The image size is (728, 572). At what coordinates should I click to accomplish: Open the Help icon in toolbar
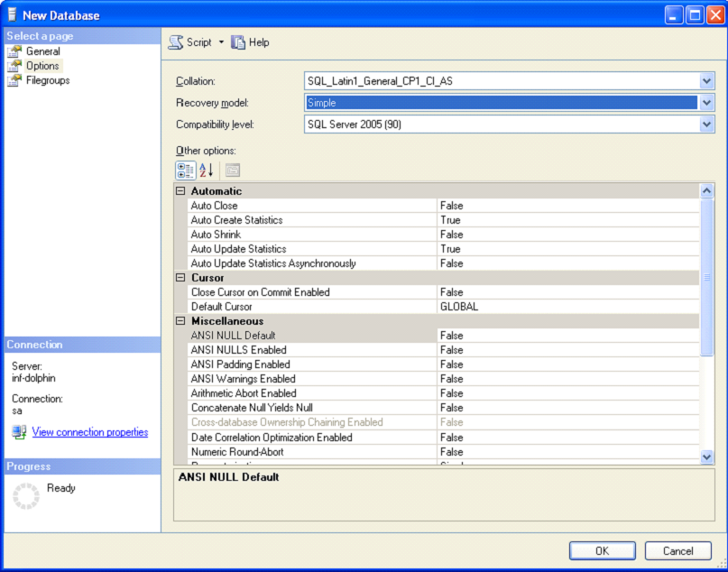pos(238,42)
